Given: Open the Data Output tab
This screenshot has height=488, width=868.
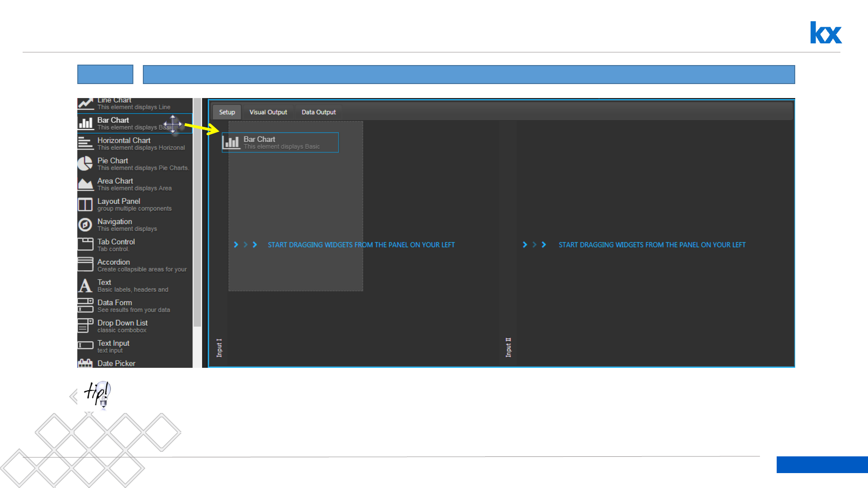Looking at the screenshot, I should (319, 112).
